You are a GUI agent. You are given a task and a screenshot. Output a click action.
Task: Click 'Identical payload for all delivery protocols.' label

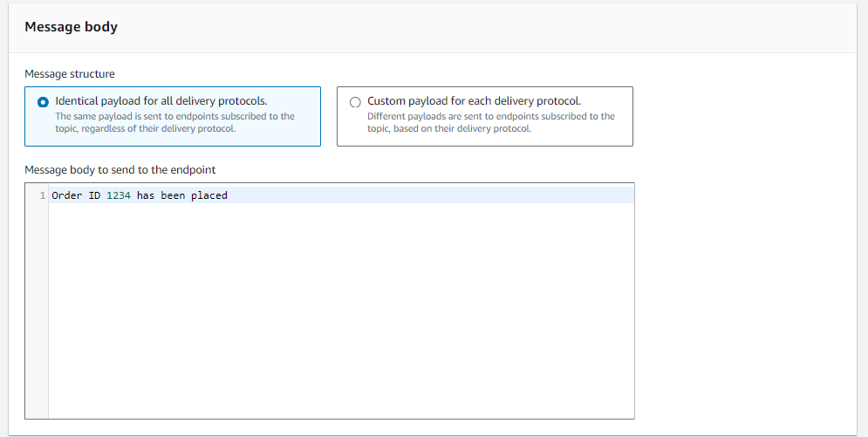point(161,101)
